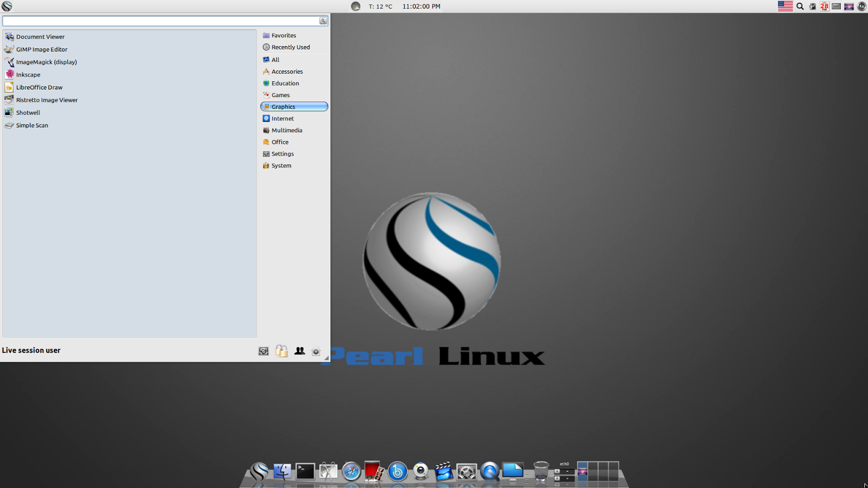Switch to the first workspace in the pager

(582, 471)
